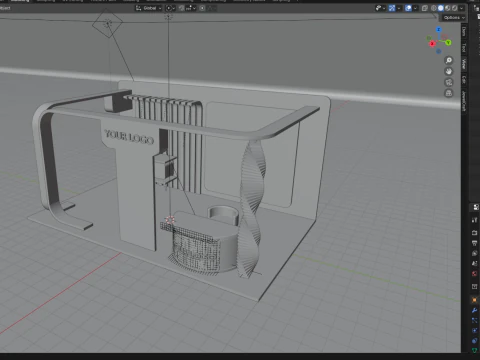480x360 pixels.
Task: Select the twisted spiral column object
Action: (253, 208)
